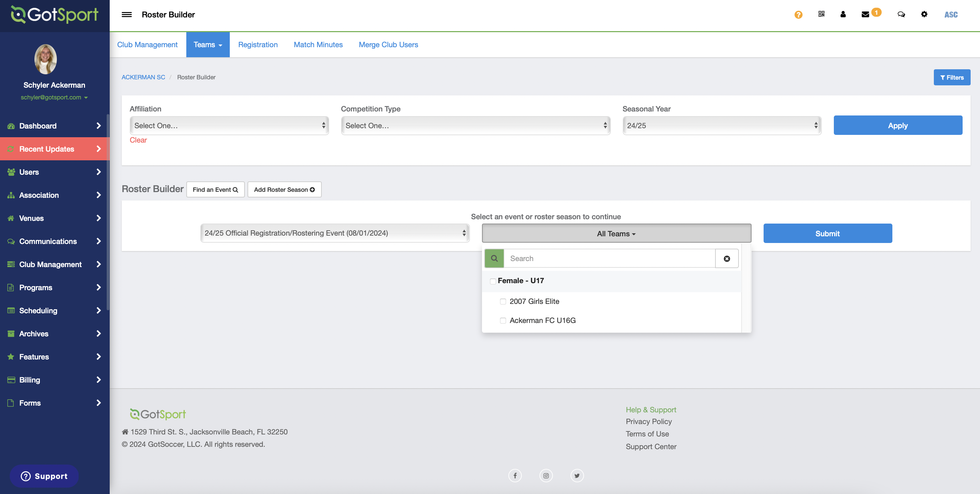980x494 pixels.
Task: Click the Filters button
Action: (952, 77)
